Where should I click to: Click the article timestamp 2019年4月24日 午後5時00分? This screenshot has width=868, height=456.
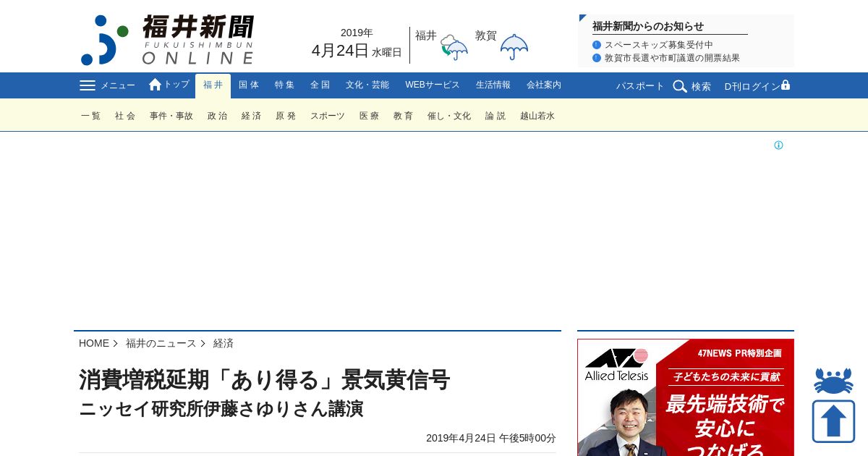pos(491,438)
